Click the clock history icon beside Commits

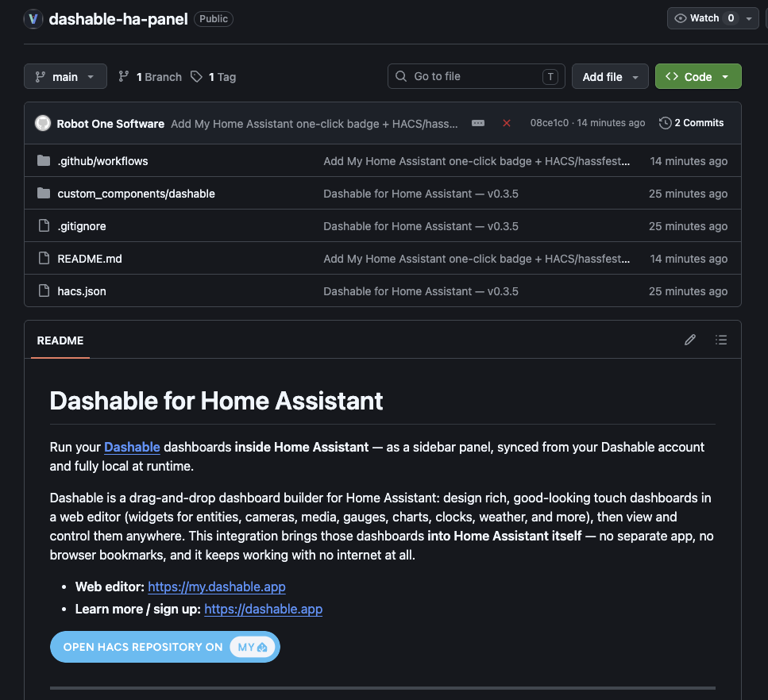point(665,123)
